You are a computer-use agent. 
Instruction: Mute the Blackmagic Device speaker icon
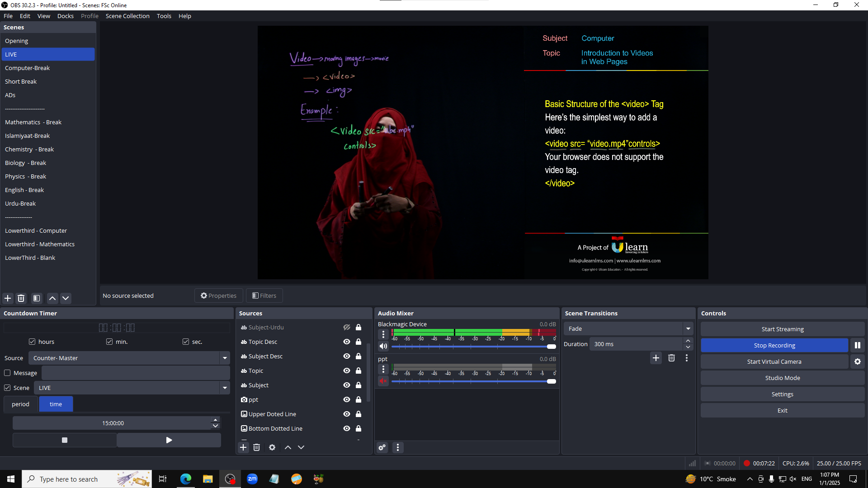(383, 346)
